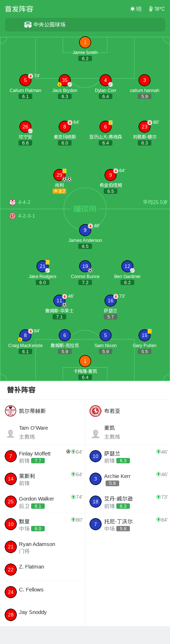
Task: Open substitute Archie Kerr's row
Action: (x=127, y=479)
